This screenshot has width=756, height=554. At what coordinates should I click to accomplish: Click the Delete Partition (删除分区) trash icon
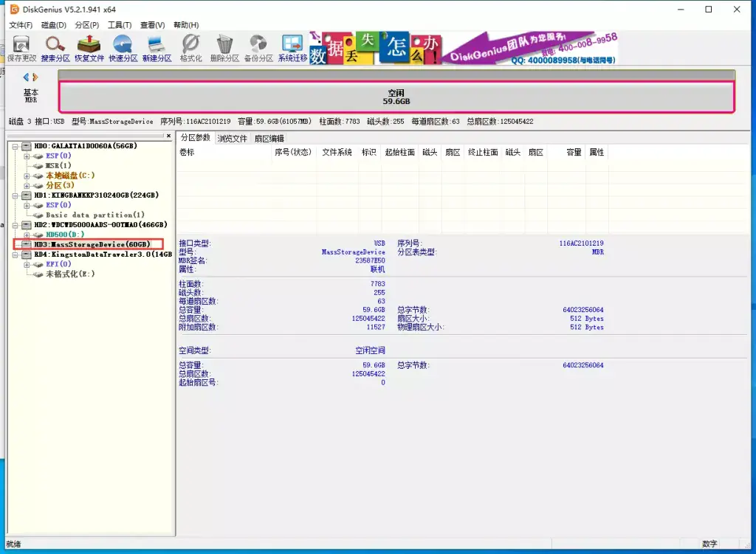224,49
